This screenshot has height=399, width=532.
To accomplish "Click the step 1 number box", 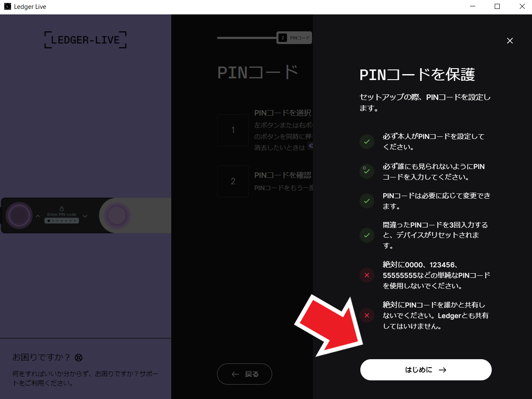I will point(233,130).
